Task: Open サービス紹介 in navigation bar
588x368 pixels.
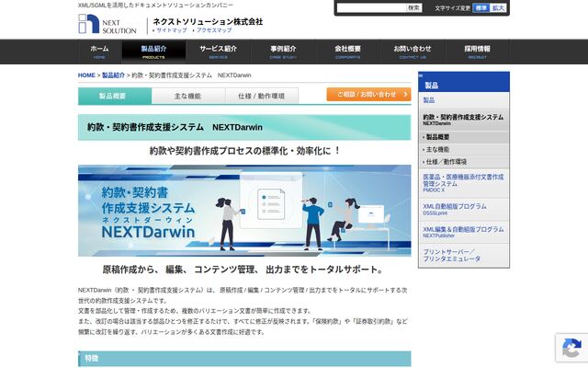Action: click(x=219, y=52)
